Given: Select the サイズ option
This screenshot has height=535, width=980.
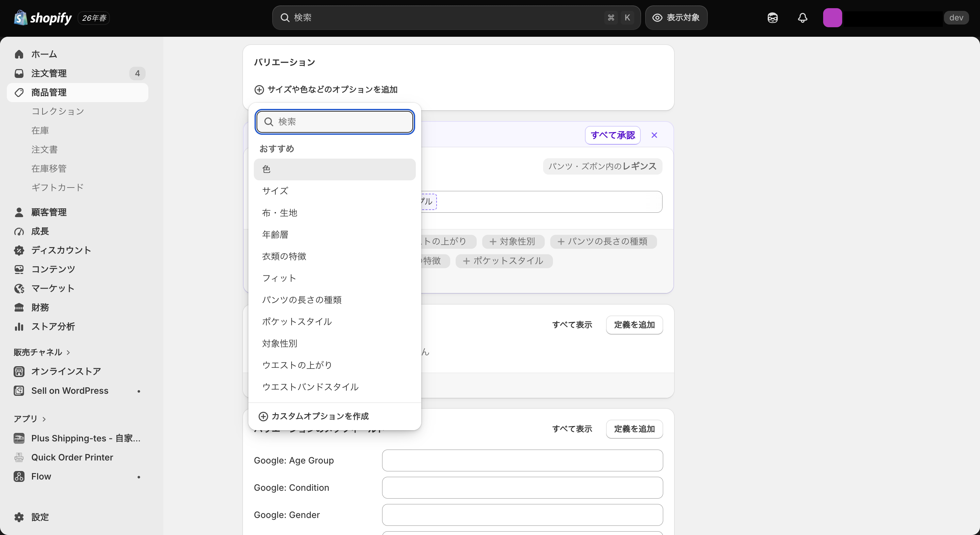Looking at the screenshot, I should click(x=334, y=191).
